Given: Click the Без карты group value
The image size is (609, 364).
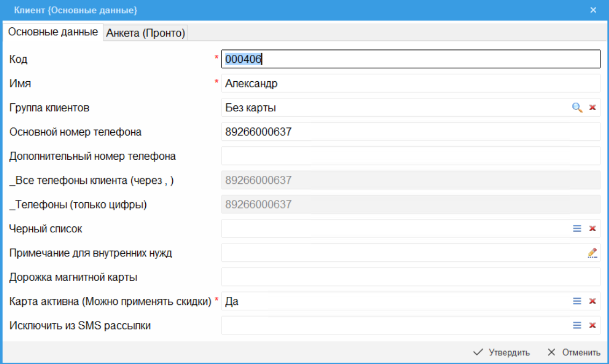Looking at the screenshot, I should (x=393, y=108).
